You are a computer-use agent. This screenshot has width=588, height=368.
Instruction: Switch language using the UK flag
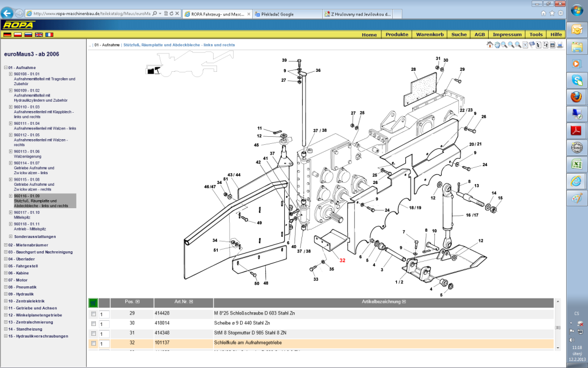pos(38,34)
